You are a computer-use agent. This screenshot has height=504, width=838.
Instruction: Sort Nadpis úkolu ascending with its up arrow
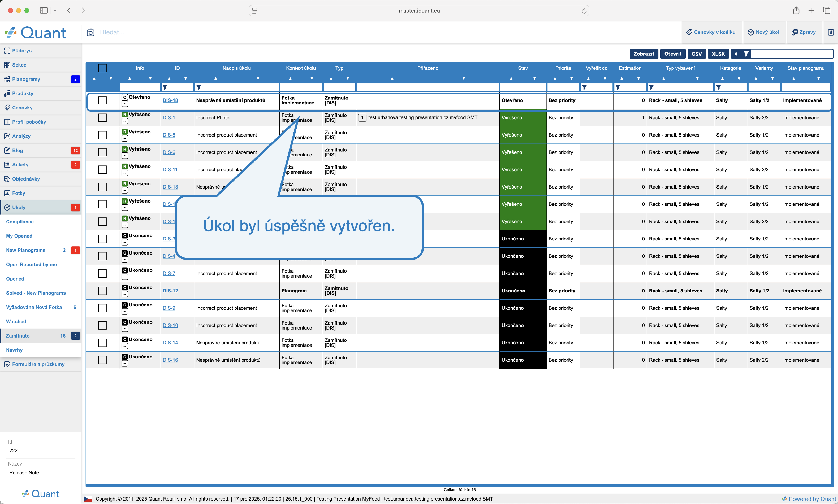pos(215,78)
